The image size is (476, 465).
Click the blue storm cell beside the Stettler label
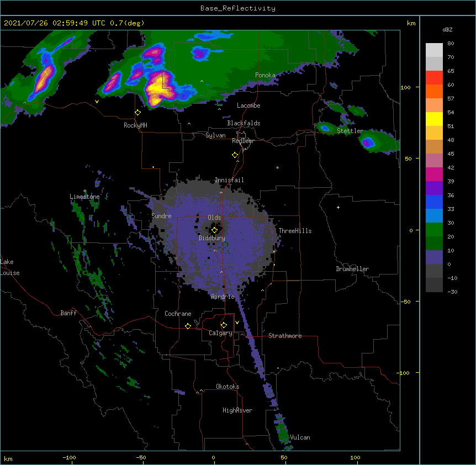(x=325, y=128)
